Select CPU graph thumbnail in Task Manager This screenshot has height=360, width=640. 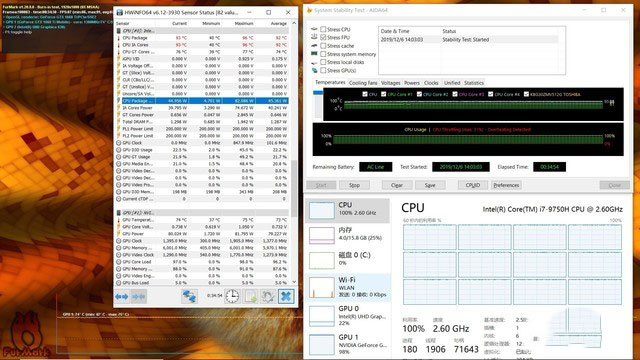pos(322,210)
